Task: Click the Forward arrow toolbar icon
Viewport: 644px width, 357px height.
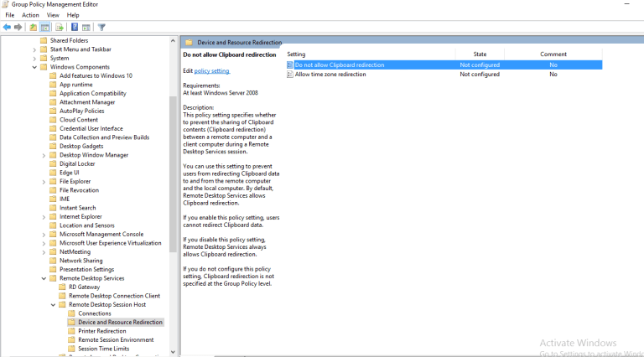Action: click(x=18, y=28)
